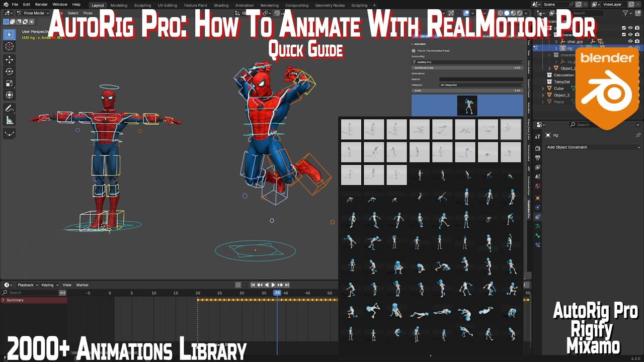Toggle only-show-selected in timeline channels
Image resolution: width=644 pixels, height=362 pixels.
tap(62, 293)
